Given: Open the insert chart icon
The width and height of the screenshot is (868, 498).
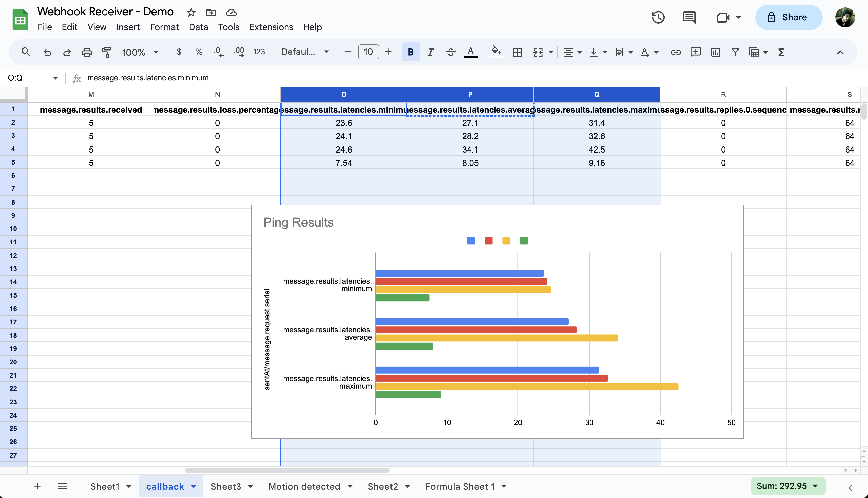Looking at the screenshot, I should click(715, 52).
